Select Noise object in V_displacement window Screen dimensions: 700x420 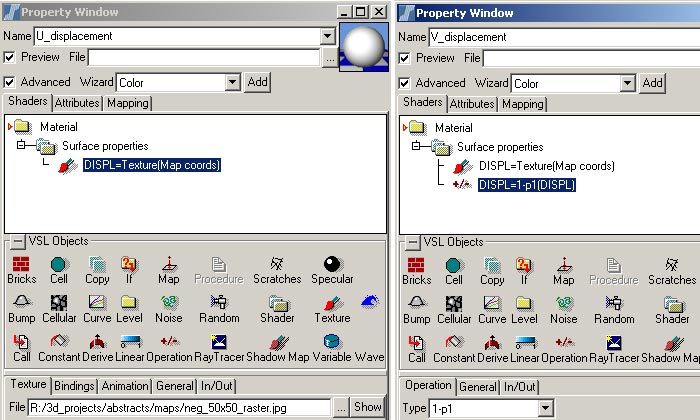tap(563, 311)
